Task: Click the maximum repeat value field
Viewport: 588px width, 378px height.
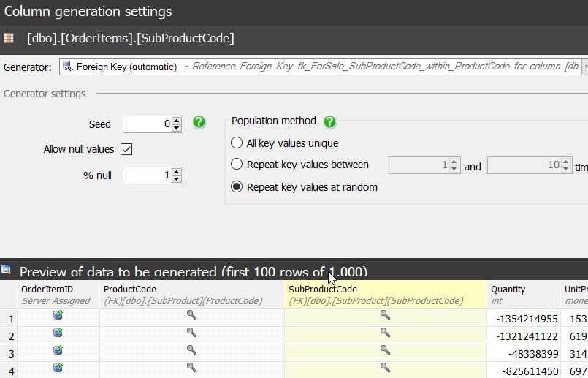Action: coord(524,165)
